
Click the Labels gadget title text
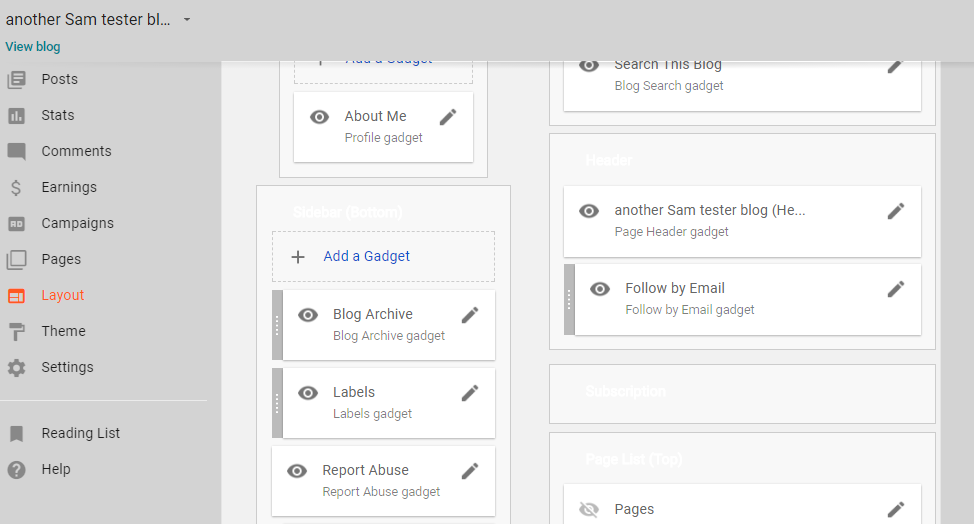pyautogui.click(x=354, y=392)
